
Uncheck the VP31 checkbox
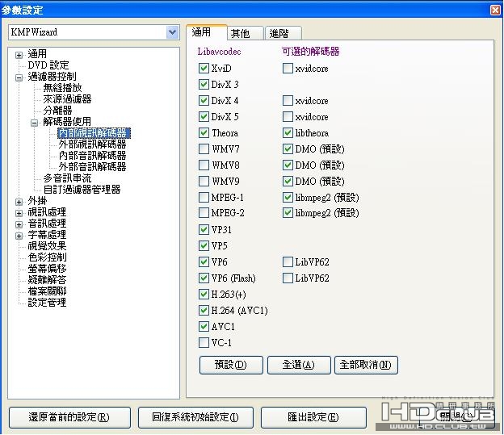[204, 229]
